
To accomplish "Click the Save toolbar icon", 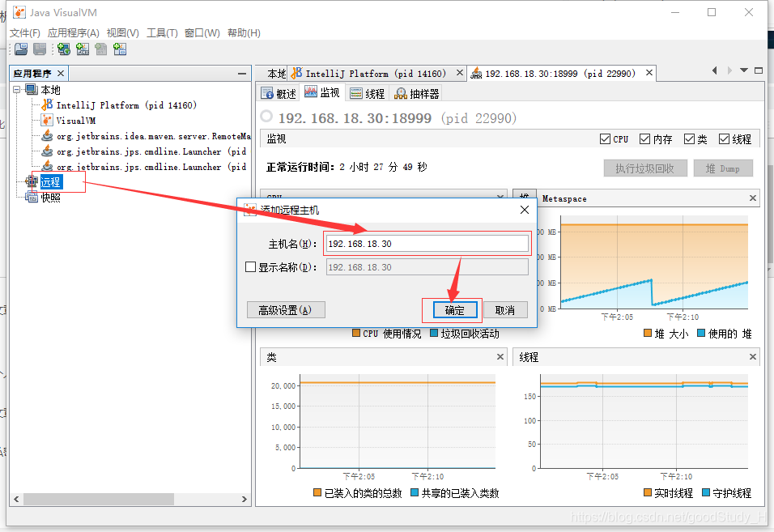I will point(40,49).
